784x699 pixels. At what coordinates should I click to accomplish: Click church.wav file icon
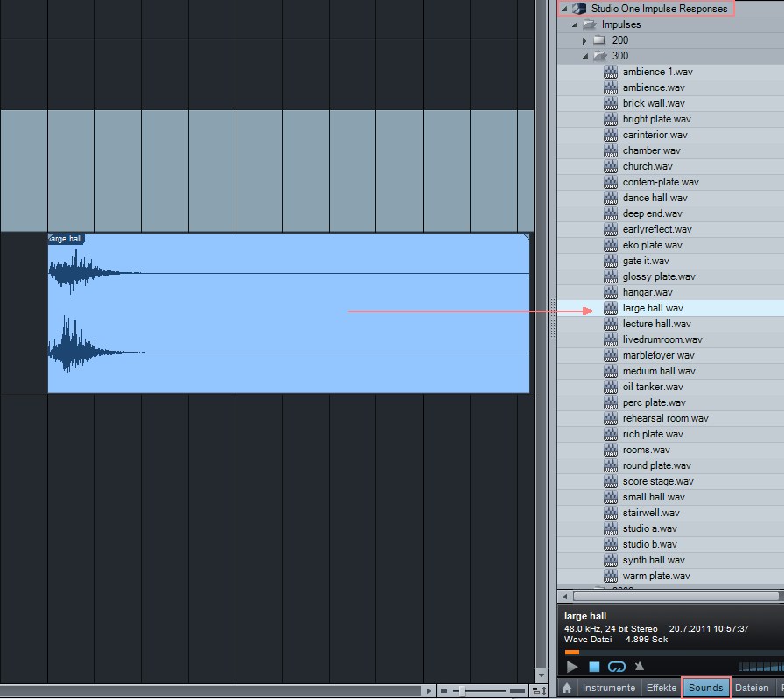pyautogui.click(x=611, y=166)
